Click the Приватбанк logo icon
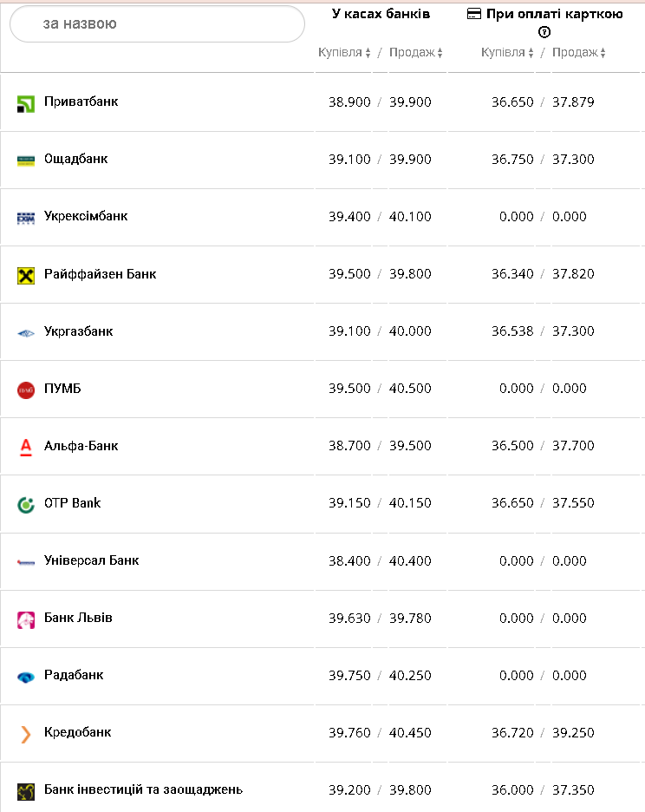The image size is (645, 812). coord(26,104)
